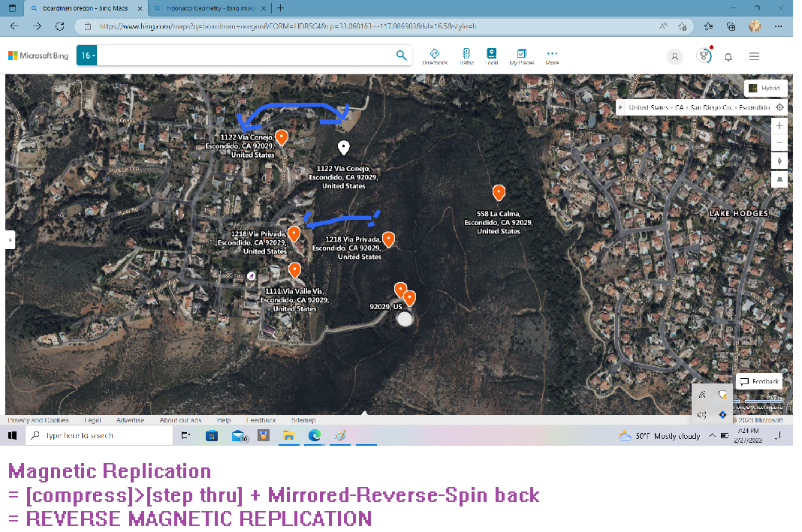Click the magnifier search icon
The height and width of the screenshot is (532, 802).
point(402,56)
